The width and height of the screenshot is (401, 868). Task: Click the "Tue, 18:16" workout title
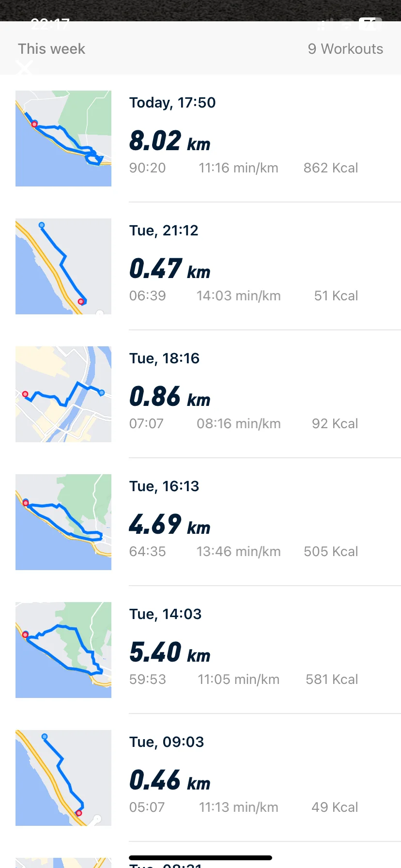coord(164,358)
